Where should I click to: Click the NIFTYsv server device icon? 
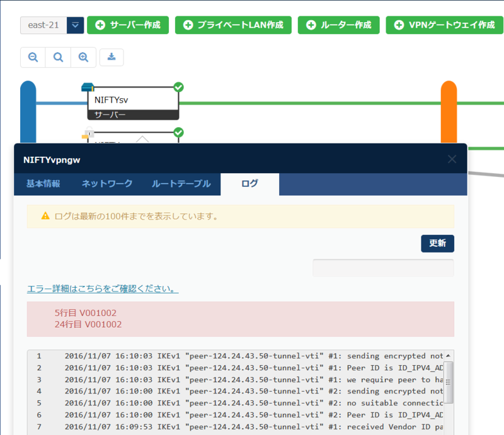pyautogui.click(x=88, y=88)
